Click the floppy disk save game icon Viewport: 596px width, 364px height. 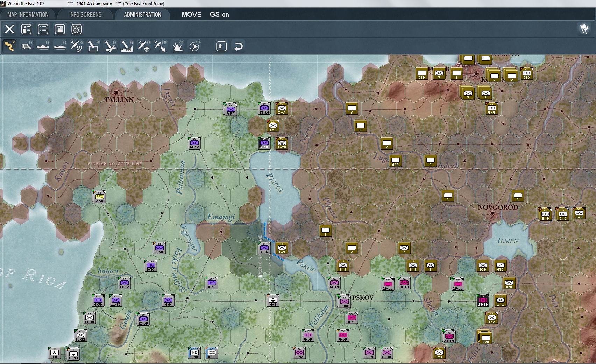tap(60, 29)
